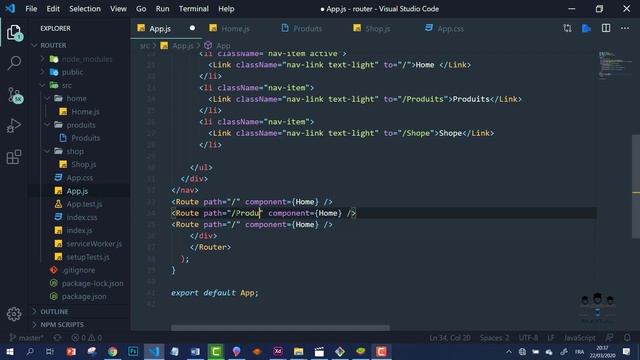Switch to the Shop.js editor tab
The image size is (640, 360).
coord(377,29)
